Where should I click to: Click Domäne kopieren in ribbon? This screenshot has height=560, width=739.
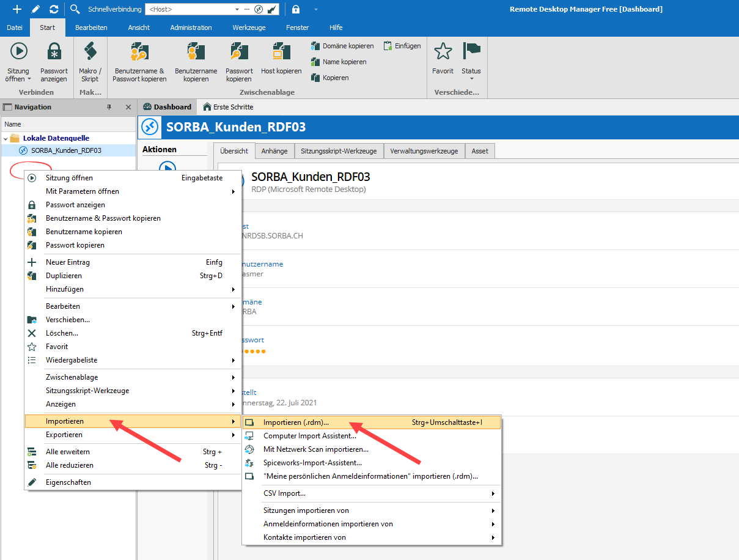tap(342, 46)
